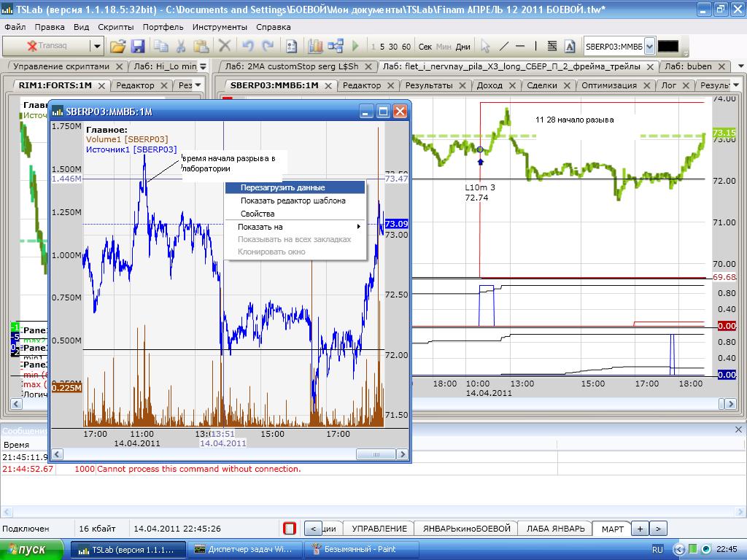747x560 pixels.
Task: Switch timeframe to Дни (days)
Action: (463, 47)
